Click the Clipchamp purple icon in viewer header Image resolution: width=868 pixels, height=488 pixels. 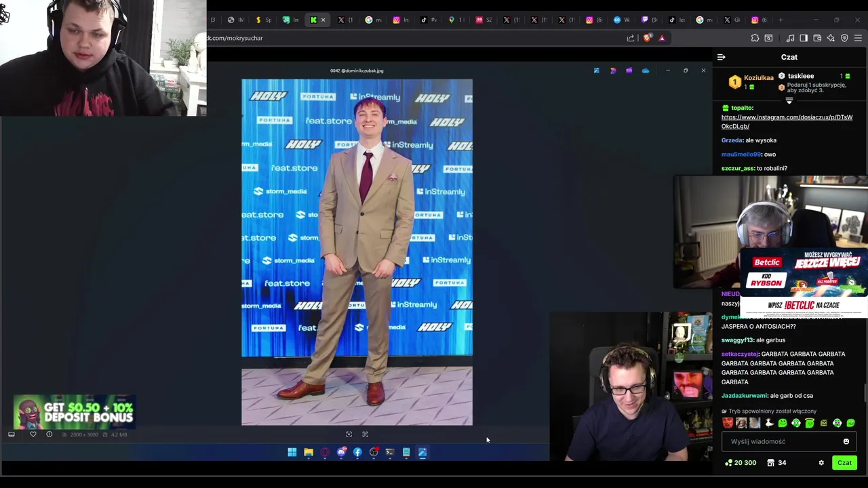point(629,70)
